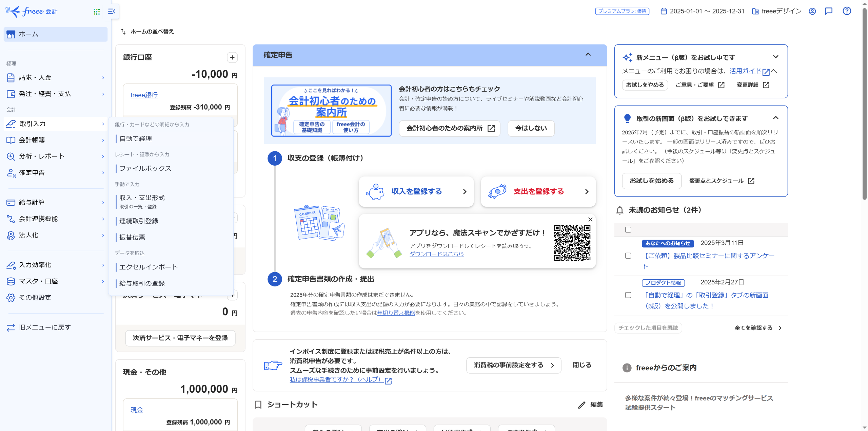The image size is (868, 431).
Task: Open the freee銀行 account link
Action: click(x=144, y=95)
